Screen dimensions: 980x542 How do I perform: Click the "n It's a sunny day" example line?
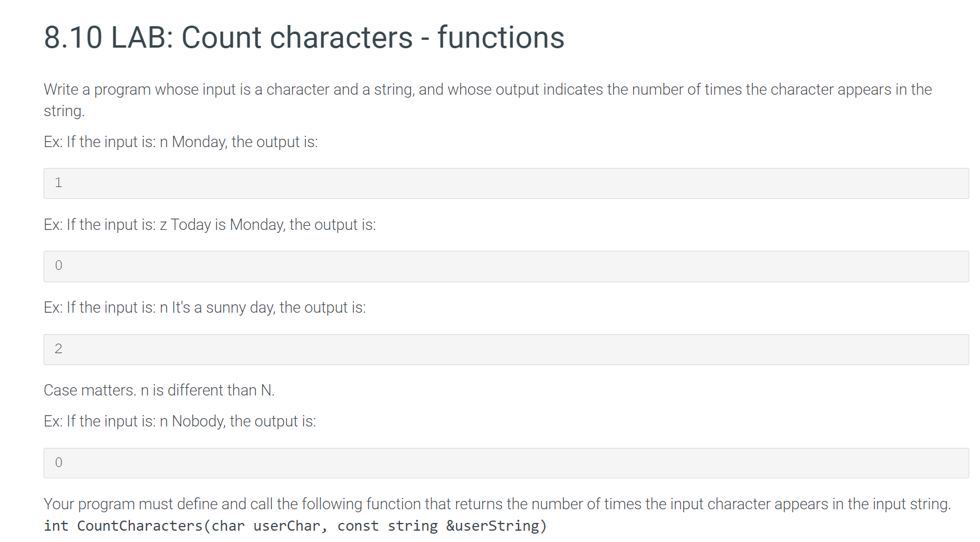point(204,307)
